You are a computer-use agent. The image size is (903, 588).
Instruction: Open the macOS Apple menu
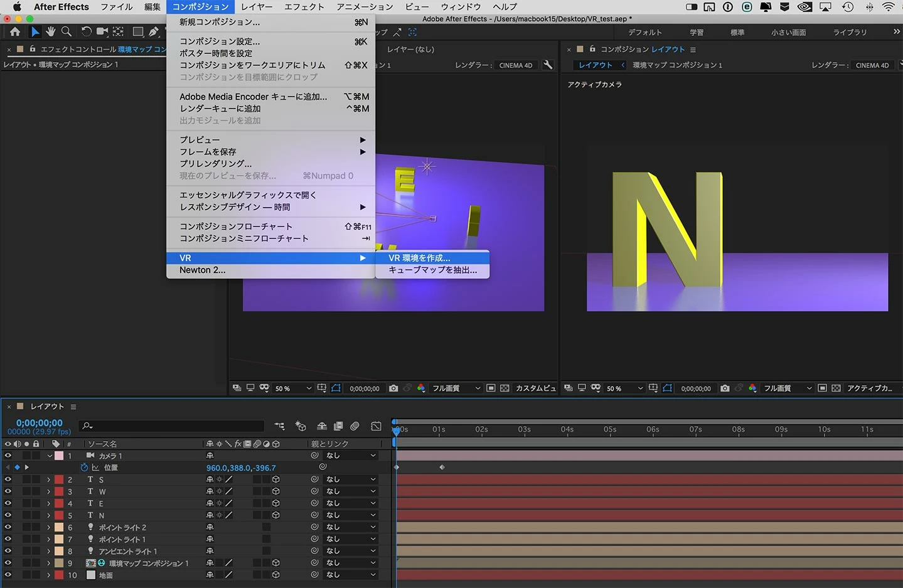(x=18, y=7)
